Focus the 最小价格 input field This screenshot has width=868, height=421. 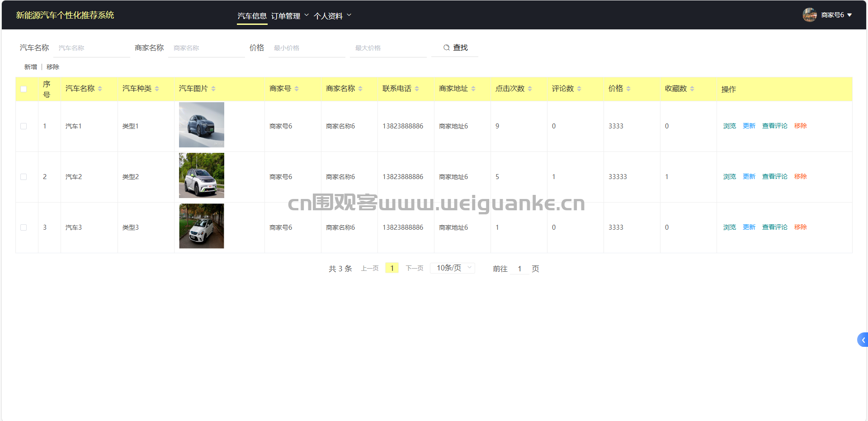[x=307, y=48]
